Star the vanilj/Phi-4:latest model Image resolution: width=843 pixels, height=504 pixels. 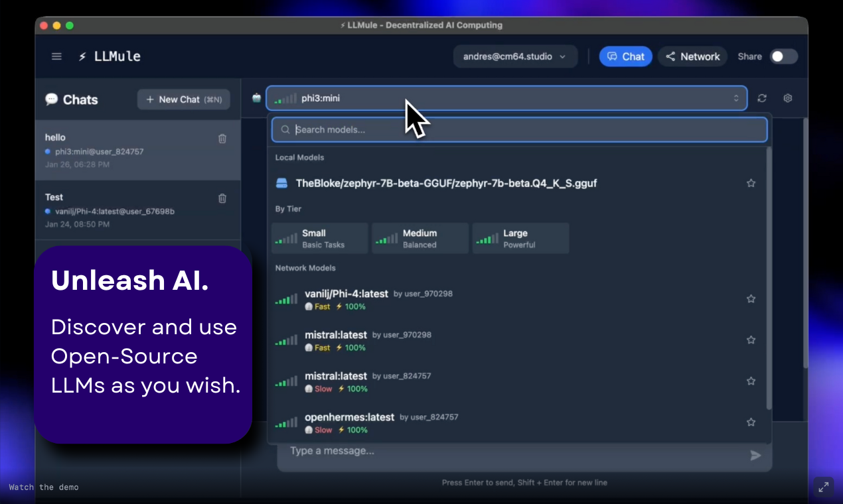pyautogui.click(x=751, y=299)
